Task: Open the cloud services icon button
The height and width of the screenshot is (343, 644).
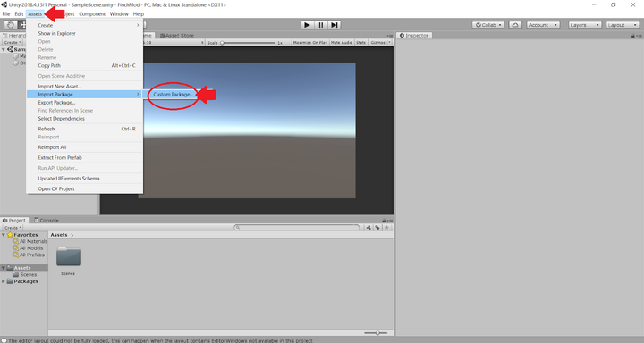Action: (x=515, y=25)
